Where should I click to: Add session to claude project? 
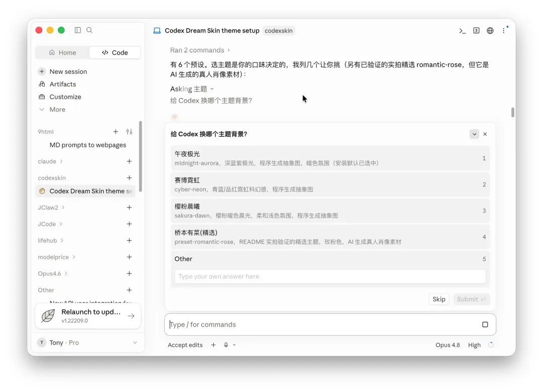tap(129, 161)
